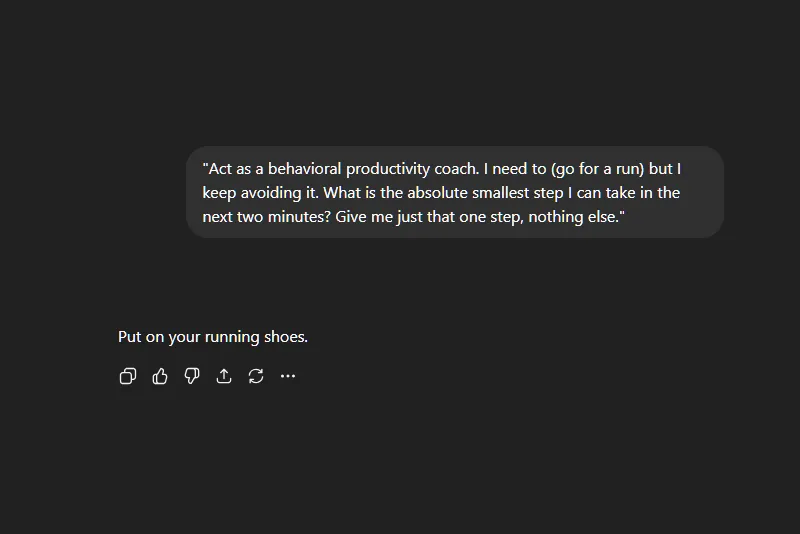800x534 pixels.
Task: Copy the response with the copy icon
Action: pos(128,376)
